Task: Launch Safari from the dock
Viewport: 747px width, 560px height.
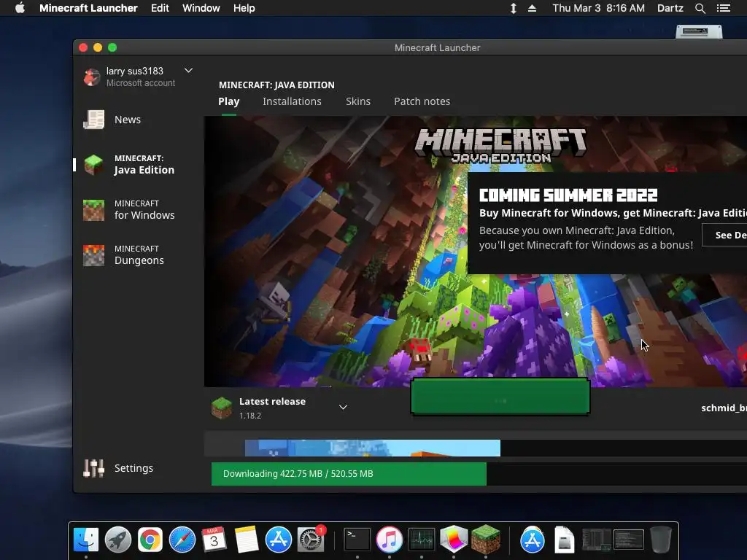Action: click(x=182, y=540)
